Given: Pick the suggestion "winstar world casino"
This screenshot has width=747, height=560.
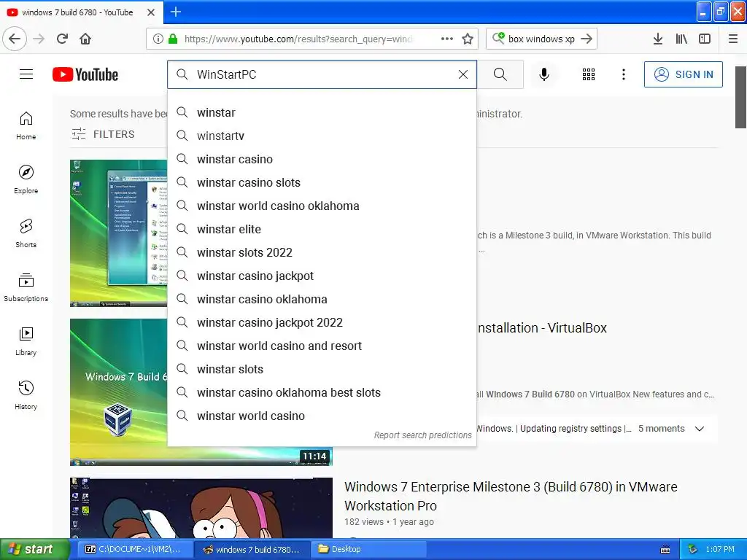Looking at the screenshot, I should coord(322,416).
